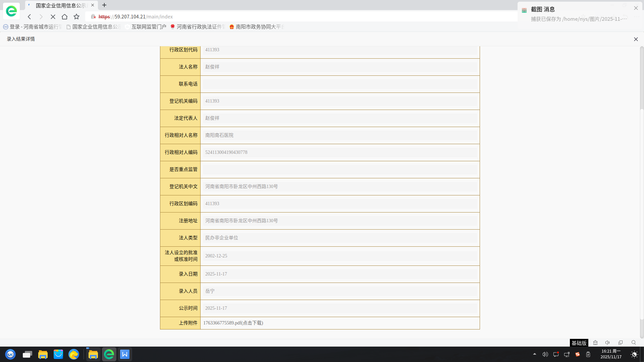Go to browser home page

coord(64,17)
